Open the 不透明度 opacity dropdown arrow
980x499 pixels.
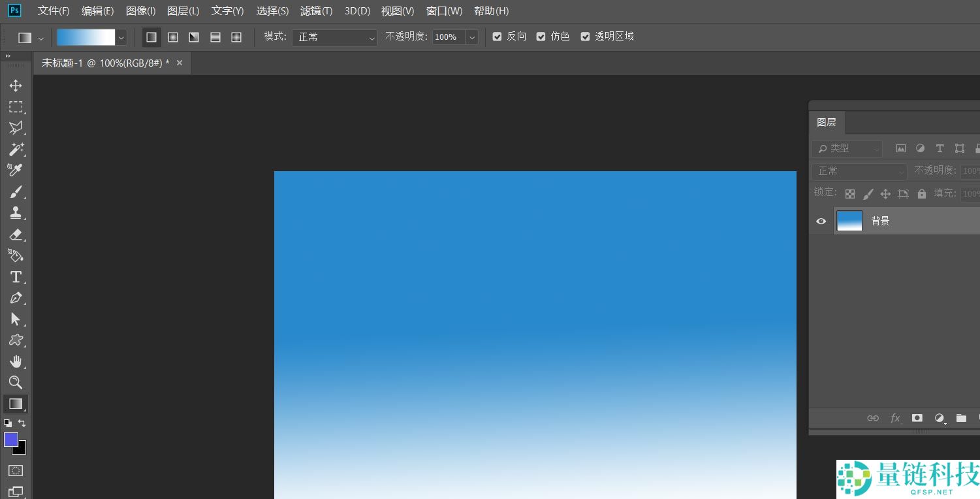point(471,38)
